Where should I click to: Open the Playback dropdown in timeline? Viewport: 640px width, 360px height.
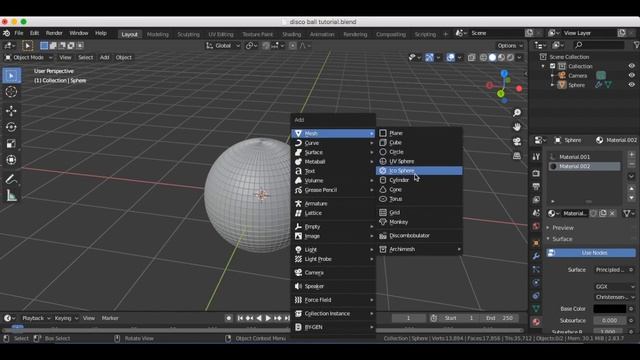36,318
